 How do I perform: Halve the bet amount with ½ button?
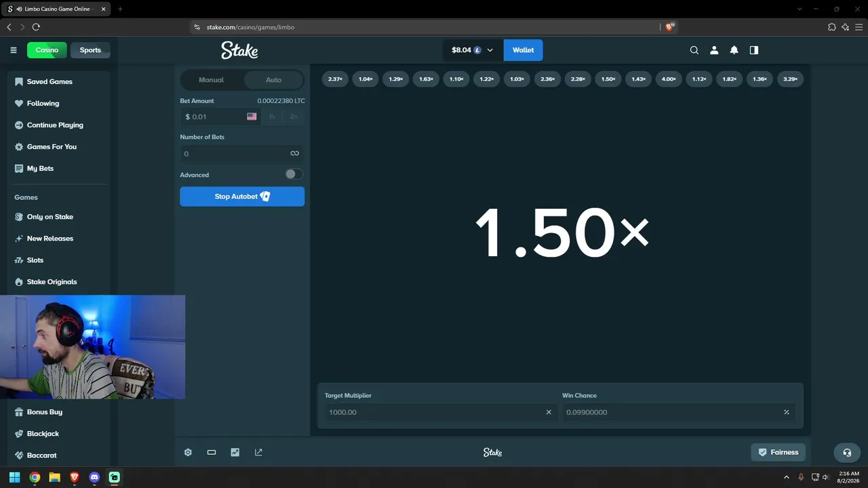click(x=273, y=117)
